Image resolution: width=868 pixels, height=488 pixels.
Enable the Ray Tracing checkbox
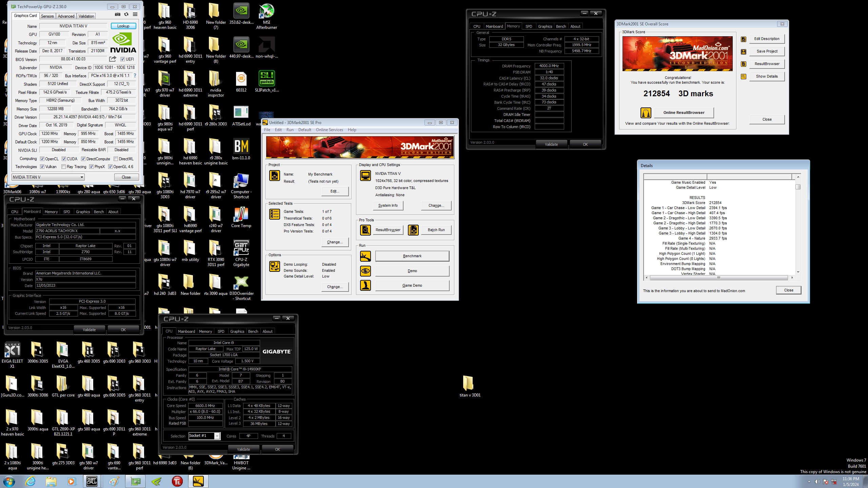point(63,167)
